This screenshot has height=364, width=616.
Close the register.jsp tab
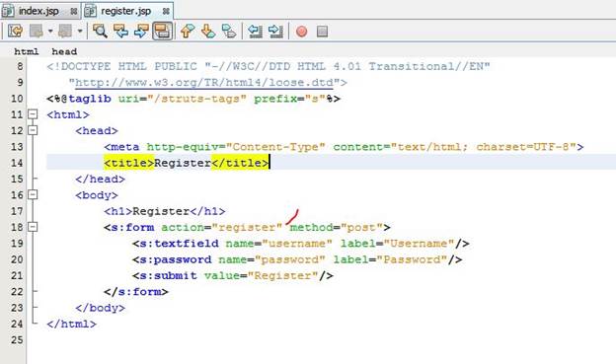166,12
